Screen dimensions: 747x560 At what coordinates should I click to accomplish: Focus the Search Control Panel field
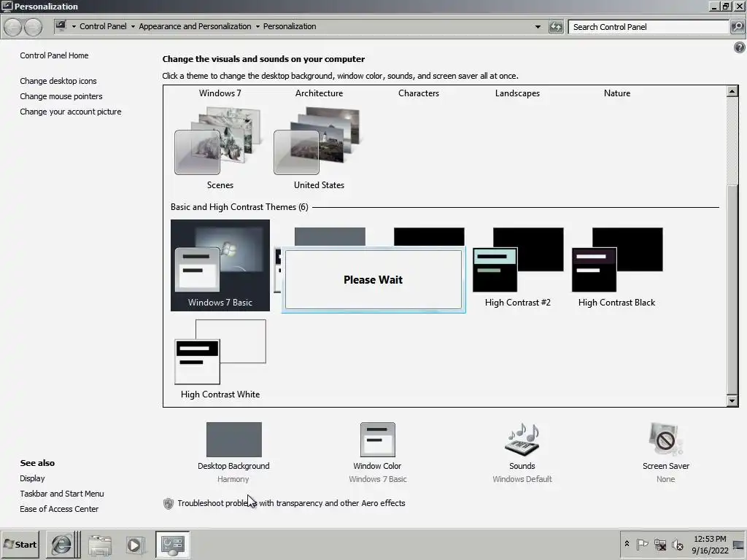point(649,27)
